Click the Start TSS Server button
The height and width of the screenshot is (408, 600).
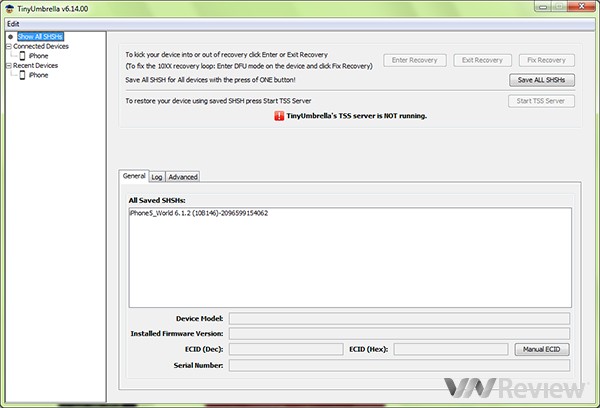click(541, 101)
